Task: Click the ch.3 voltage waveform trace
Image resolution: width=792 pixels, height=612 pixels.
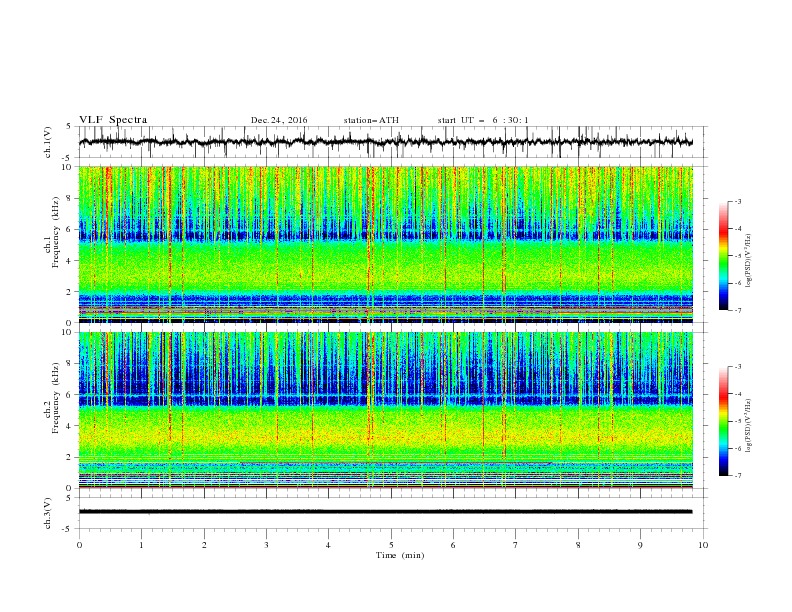Action: [385, 512]
